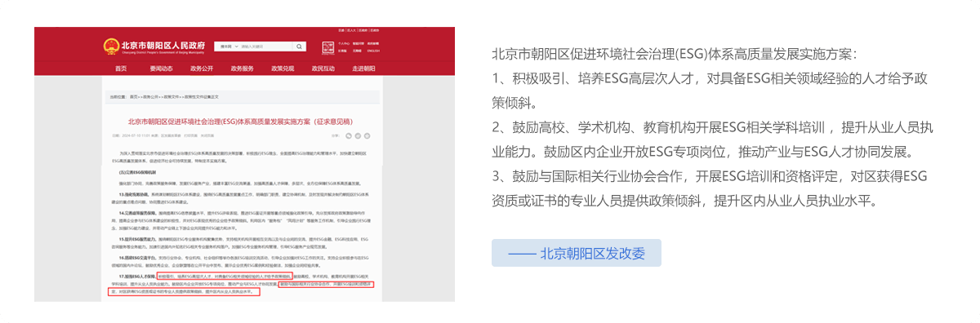
Task: Open the 走进朝阳 navigation tab
Action: (x=363, y=69)
